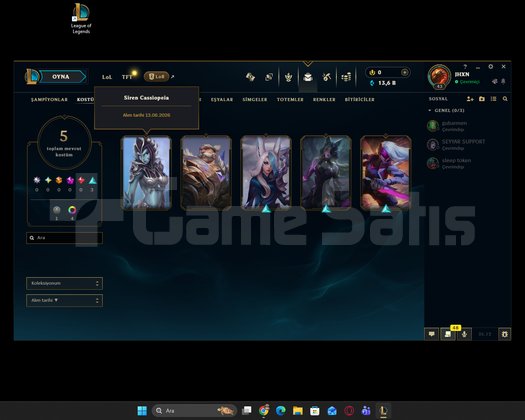
Task: Select friend sleep token
Action: tap(466, 163)
